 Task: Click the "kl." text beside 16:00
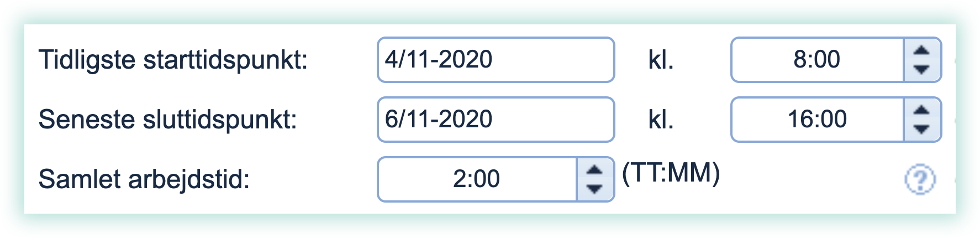click(661, 120)
